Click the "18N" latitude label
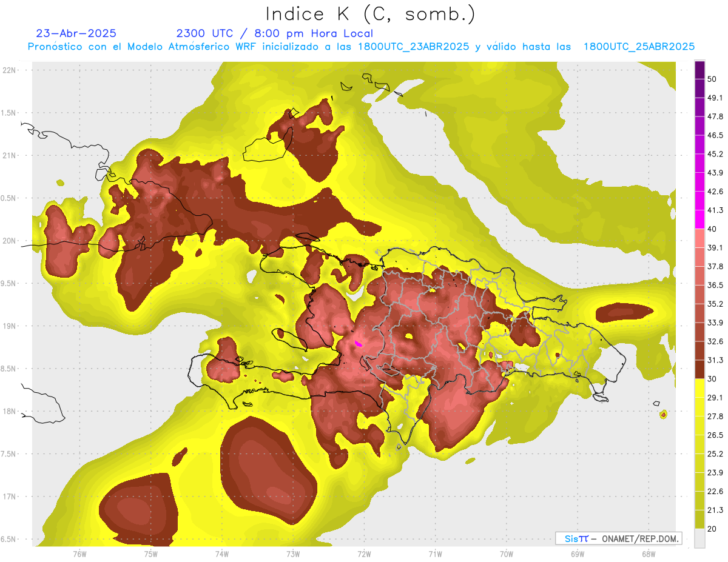728x562 pixels. (x=10, y=411)
